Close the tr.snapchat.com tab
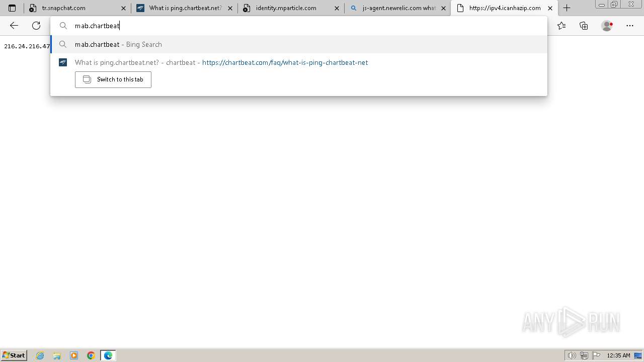The width and height of the screenshot is (644, 362). [123, 8]
